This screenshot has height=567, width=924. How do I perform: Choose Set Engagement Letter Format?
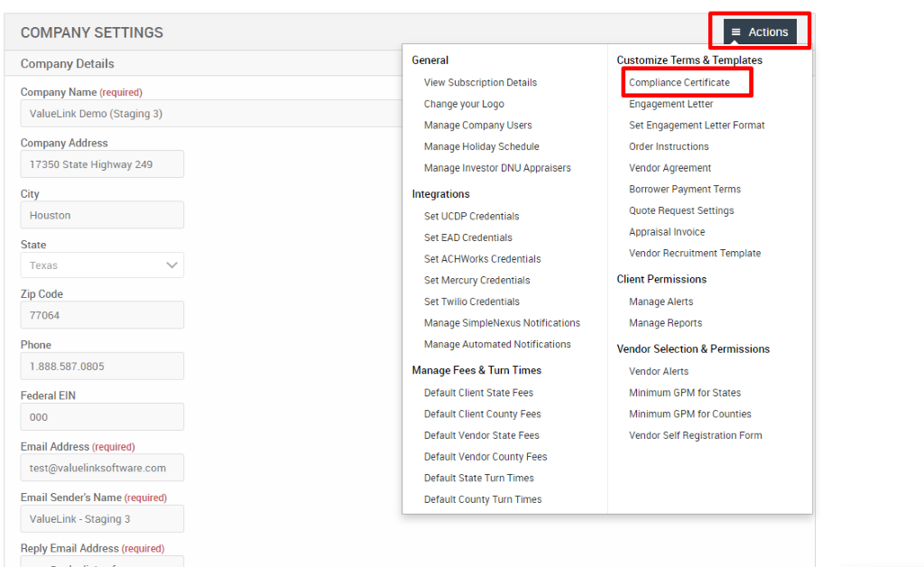pos(697,125)
